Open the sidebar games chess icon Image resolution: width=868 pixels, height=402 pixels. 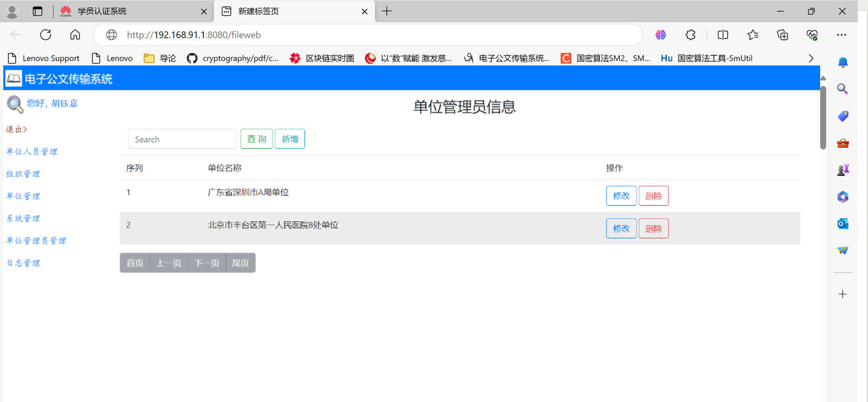843,170
